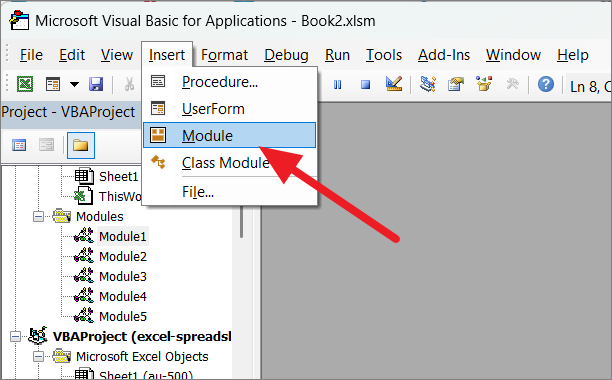Click the Reset stop square icon
Image resolution: width=612 pixels, height=380 pixels.
(x=365, y=84)
